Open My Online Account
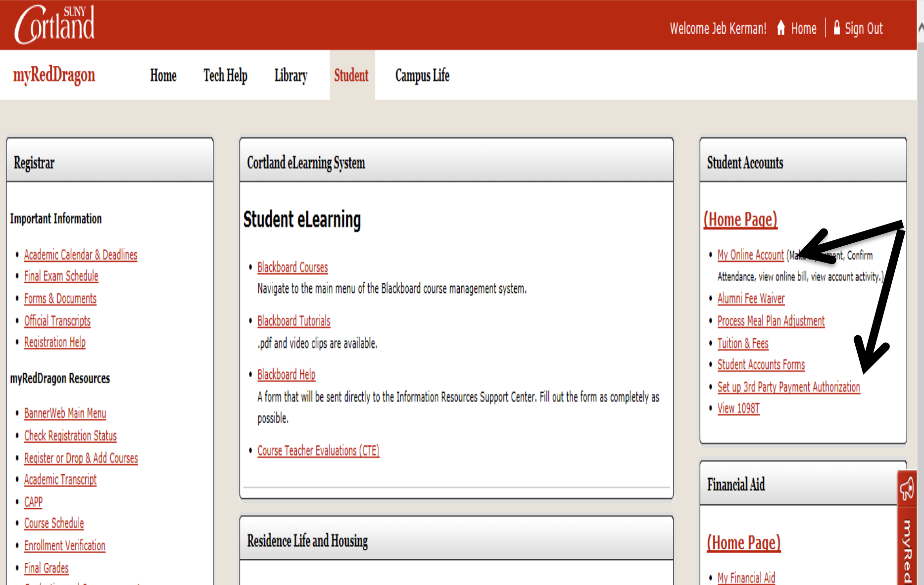 (x=750, y=255)
